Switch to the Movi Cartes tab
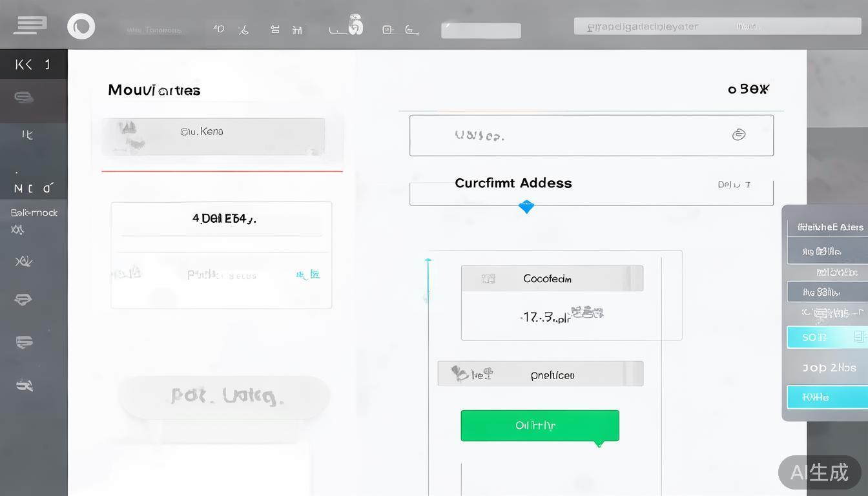The height and width of the screenshot is (496, 868). click(154, 90)
